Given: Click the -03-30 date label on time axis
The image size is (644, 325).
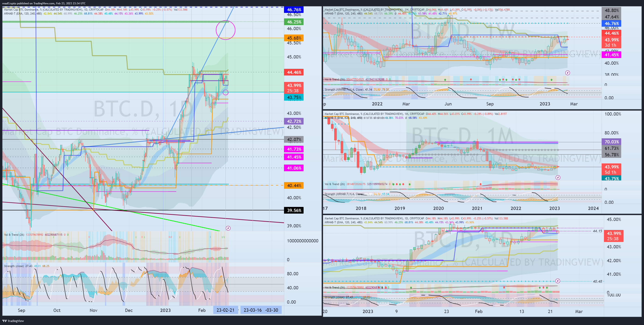Looking at the screenshot, I should [x=272, y=310].
